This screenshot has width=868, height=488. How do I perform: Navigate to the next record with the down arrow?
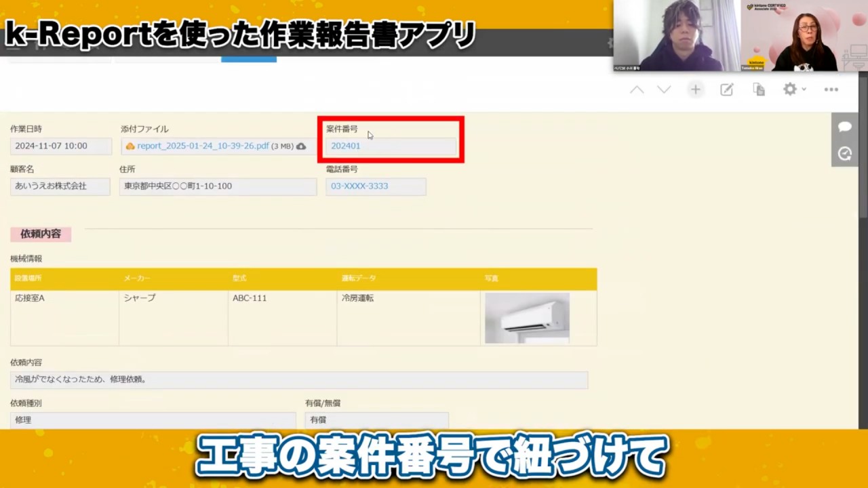point(663,89)
